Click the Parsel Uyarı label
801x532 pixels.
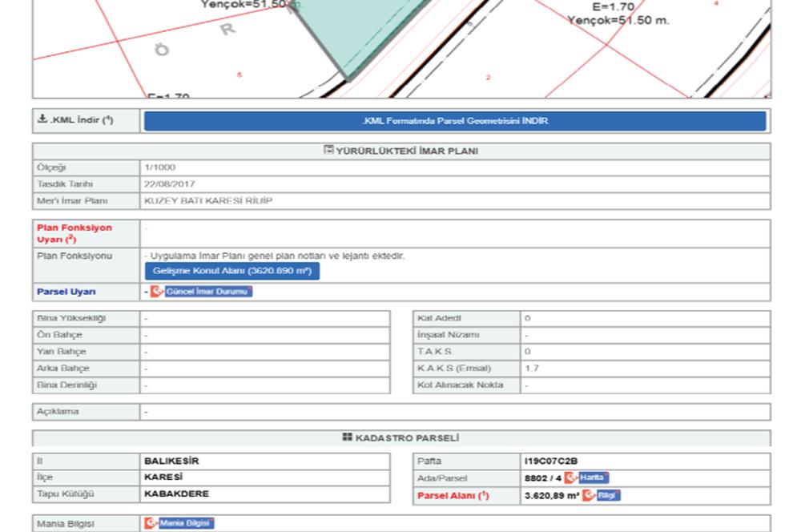(x=66, y=292)
